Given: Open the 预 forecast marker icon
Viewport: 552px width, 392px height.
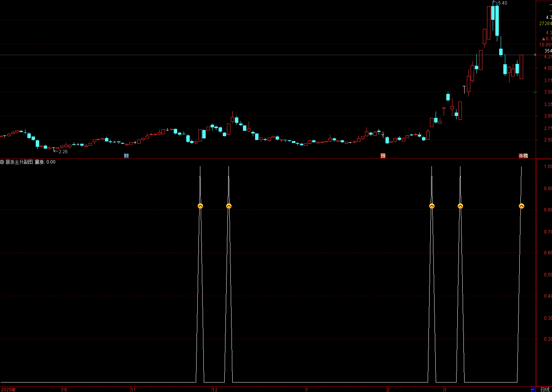Looking at the screenshot, I should pos(383,156).
